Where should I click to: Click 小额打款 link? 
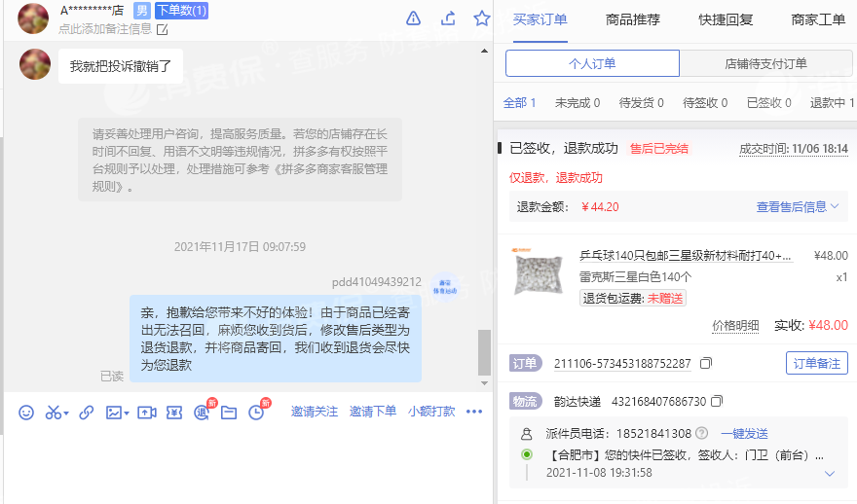(x=431, y=412)
